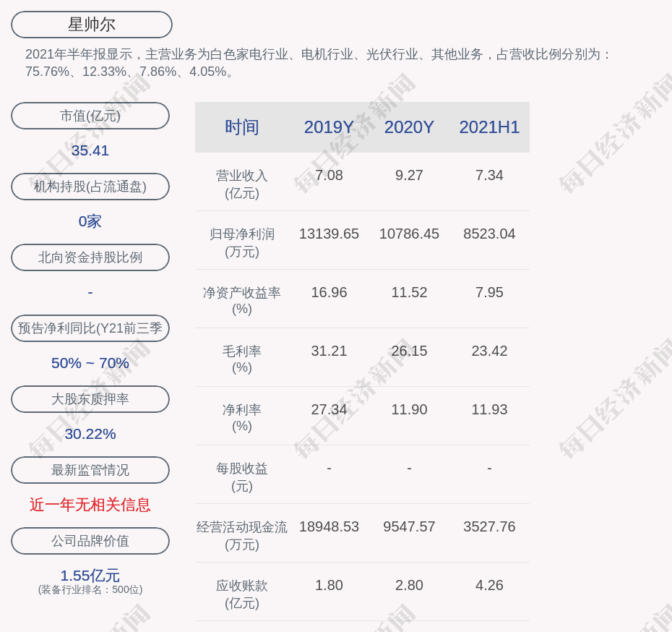672x632 pixels.
Task: Click the 2019Y column header
Action: (x=329, y=127)
